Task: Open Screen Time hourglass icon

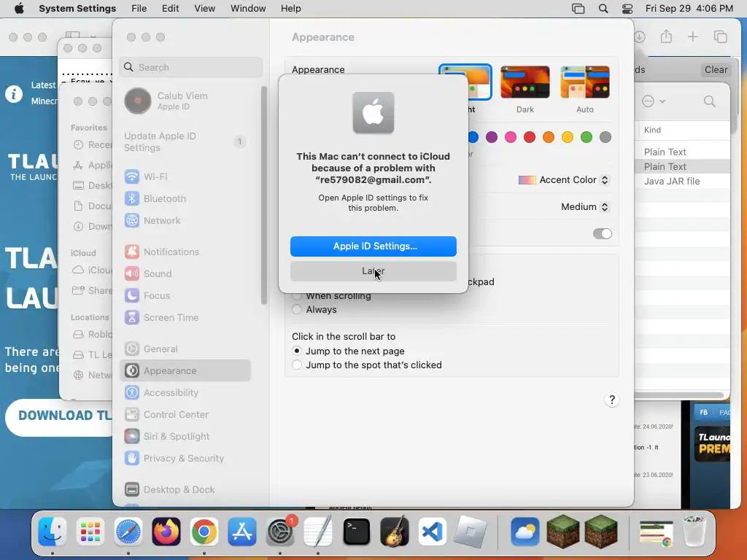Action: coord(132,318)
